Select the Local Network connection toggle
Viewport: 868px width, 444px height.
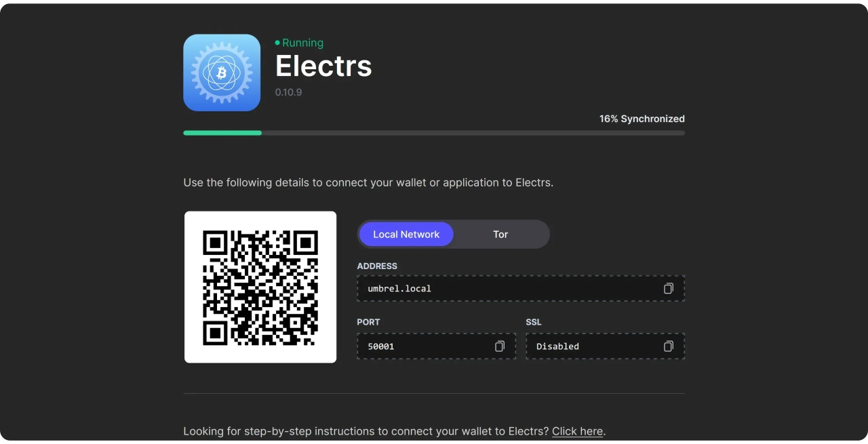[406, 234]
